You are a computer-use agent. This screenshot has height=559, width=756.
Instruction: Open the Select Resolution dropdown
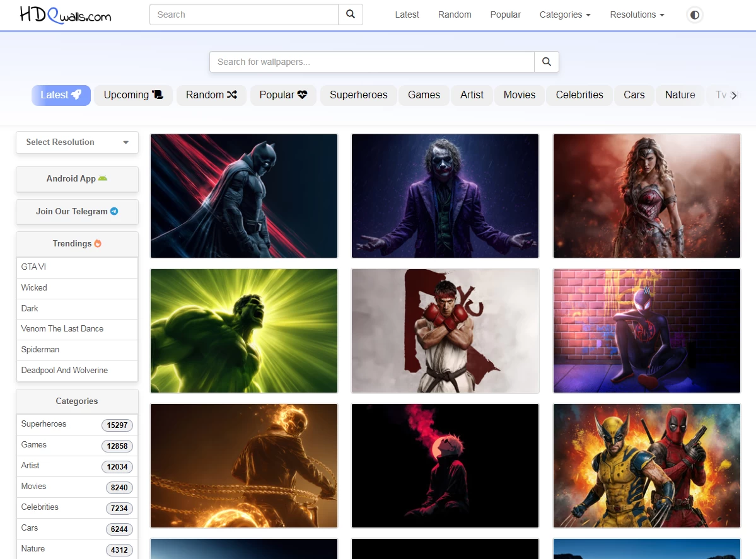pos(77,142)
